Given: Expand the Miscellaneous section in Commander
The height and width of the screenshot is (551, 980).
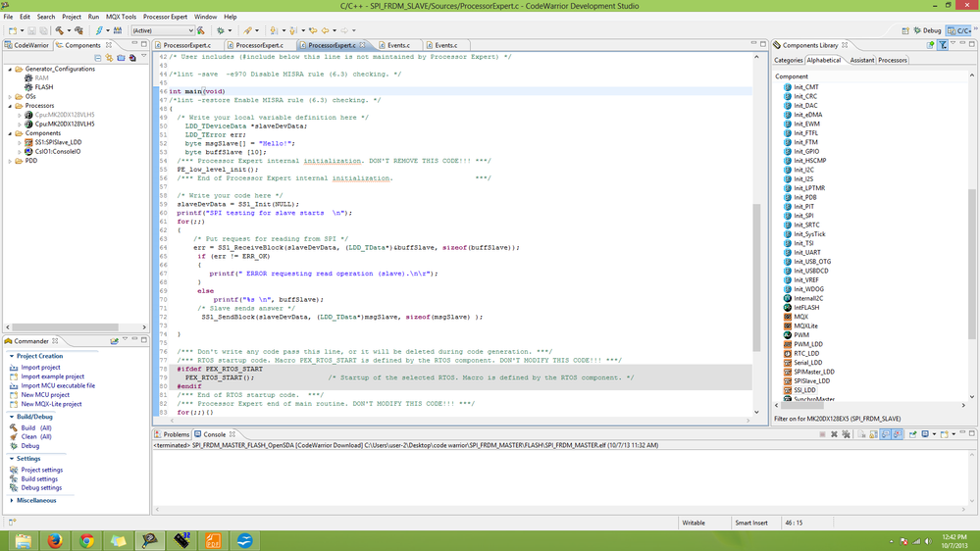Looking at the screenshot, I should pyautogui.click(x=11, y=500).
